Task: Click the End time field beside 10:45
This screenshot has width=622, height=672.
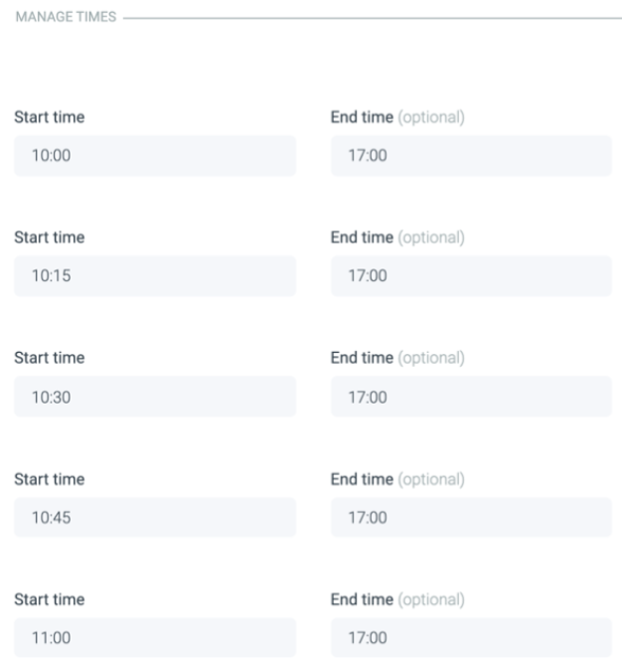Action: click(471, 518)
